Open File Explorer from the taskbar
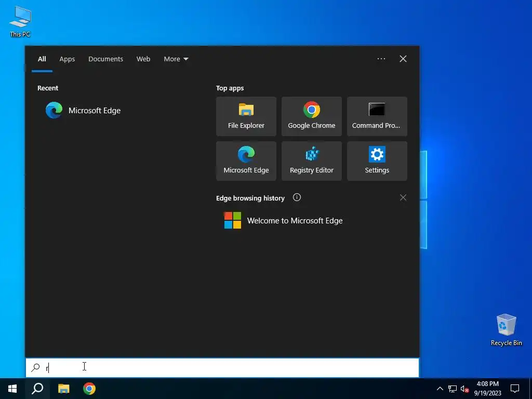Viewport: 532px width, 399px height. click(x=63, y=389)
